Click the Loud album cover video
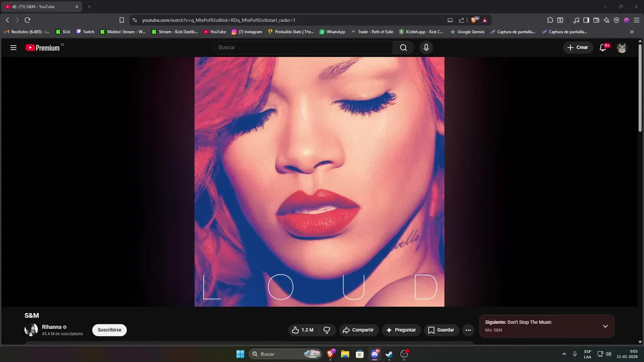The height and width of the screenshot is (362, 644). [319, 182]
